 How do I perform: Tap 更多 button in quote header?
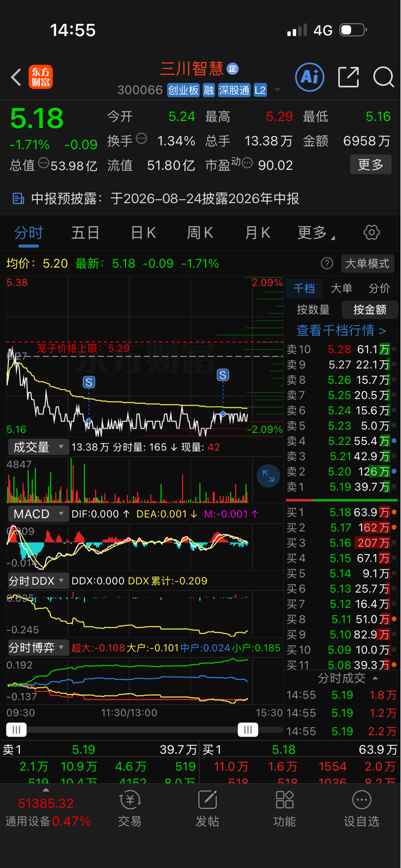click(371, 165)
